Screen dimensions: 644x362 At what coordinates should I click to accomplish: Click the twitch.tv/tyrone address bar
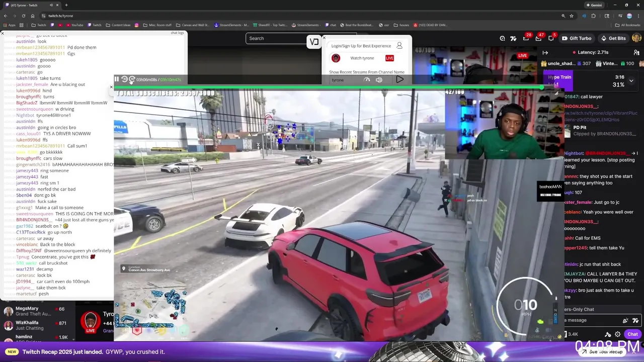point(61,16)
